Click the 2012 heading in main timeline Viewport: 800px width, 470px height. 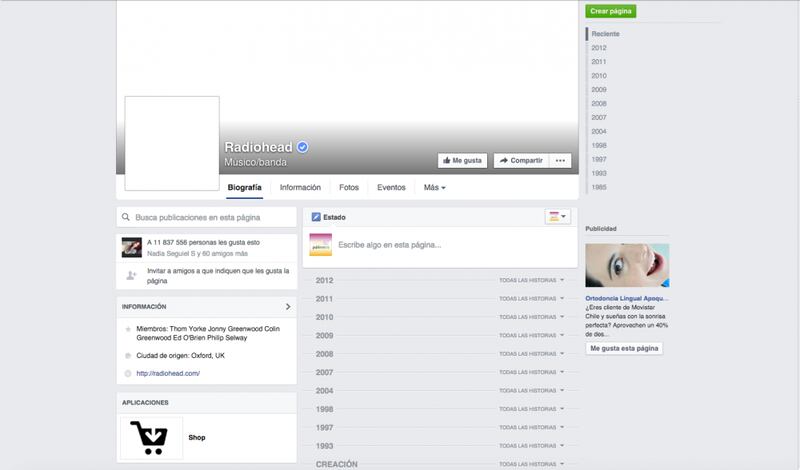tap(324, 280)
